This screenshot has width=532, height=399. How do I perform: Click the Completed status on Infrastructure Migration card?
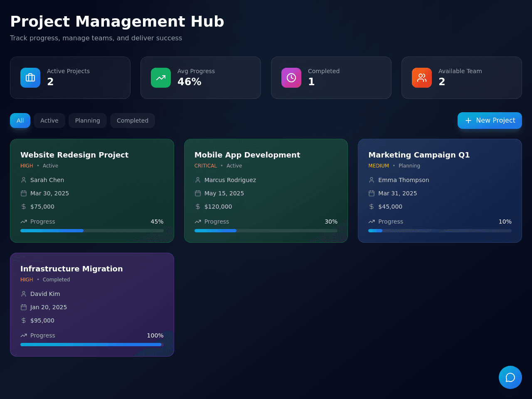[56, 280]
